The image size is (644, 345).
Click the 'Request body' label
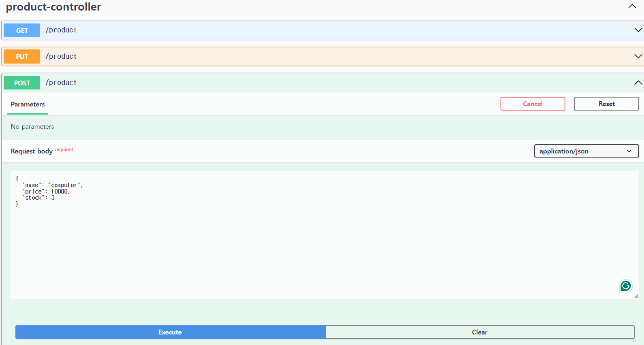32,151
